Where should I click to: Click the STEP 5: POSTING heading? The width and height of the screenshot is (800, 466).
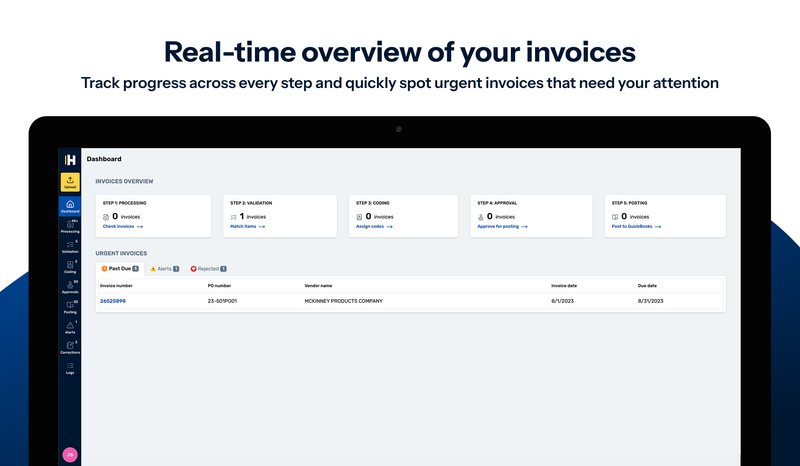click(630, 203)
